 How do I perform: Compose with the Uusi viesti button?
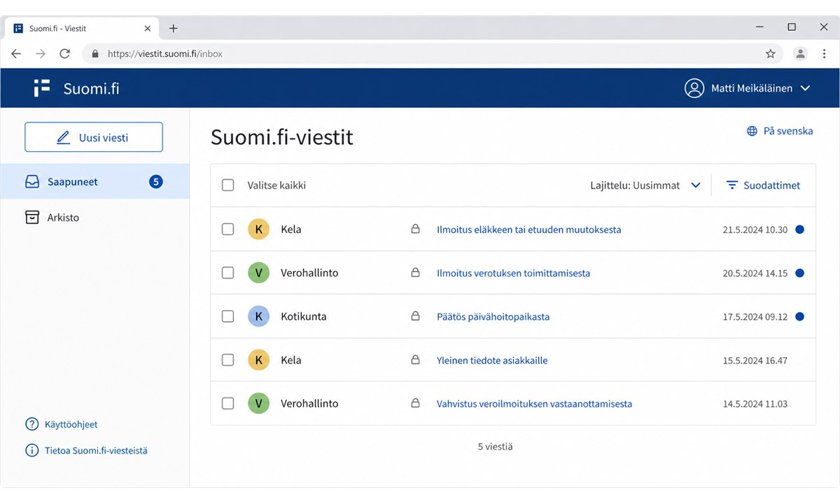(x=94, y=137)
